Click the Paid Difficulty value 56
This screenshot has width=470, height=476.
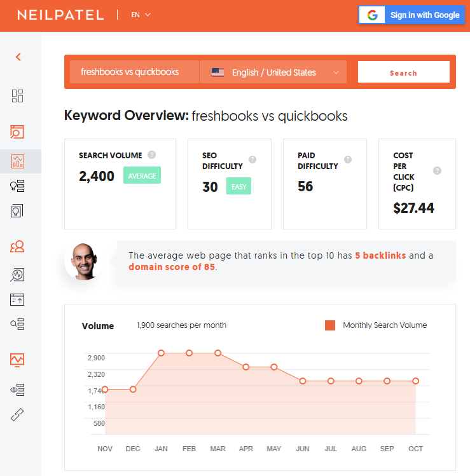tap(305, 186)
